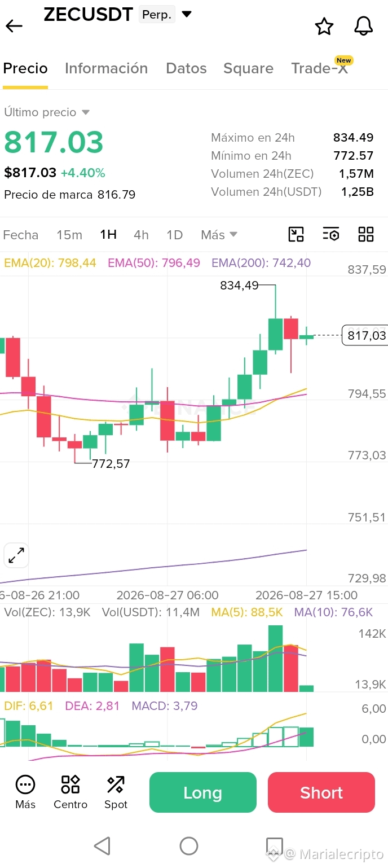Screen dimensions: 388x868
Task: Expand the ZECUSDT pair selector arrow
Action: [187, 14]
